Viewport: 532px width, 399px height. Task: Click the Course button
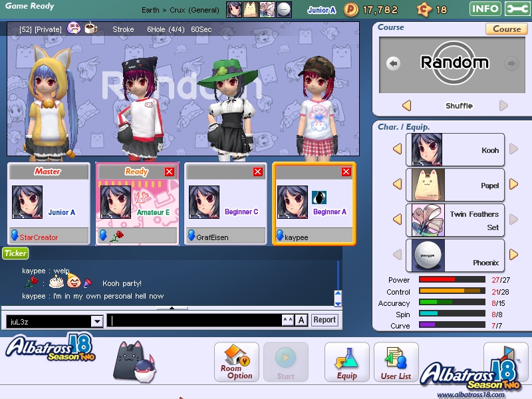click(507, 29)
